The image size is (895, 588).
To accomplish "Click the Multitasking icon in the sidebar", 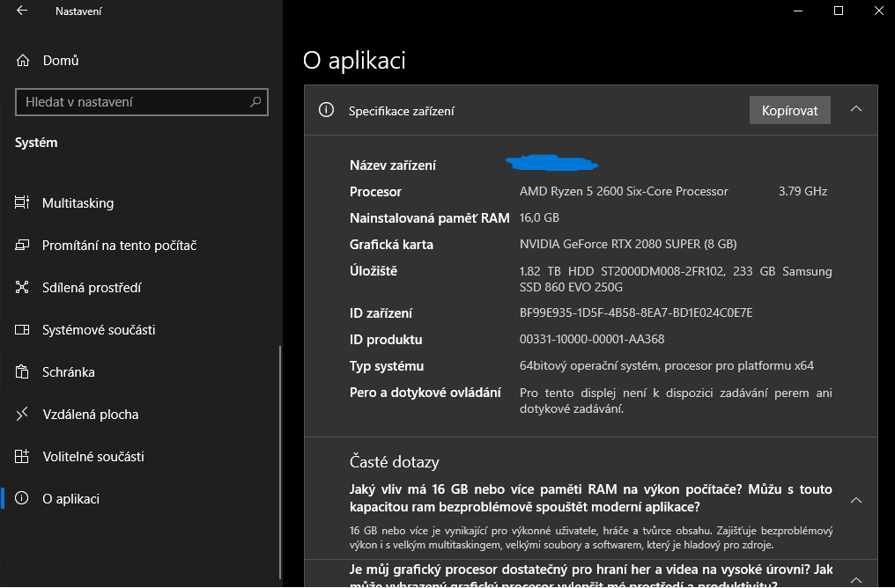I will coord(22,202).
